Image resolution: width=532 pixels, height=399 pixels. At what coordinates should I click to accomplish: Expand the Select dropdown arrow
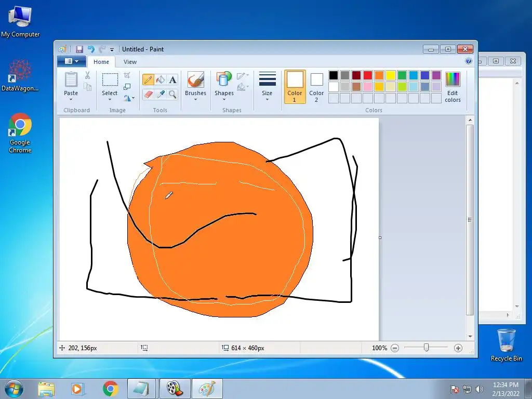tap(110, 100)
